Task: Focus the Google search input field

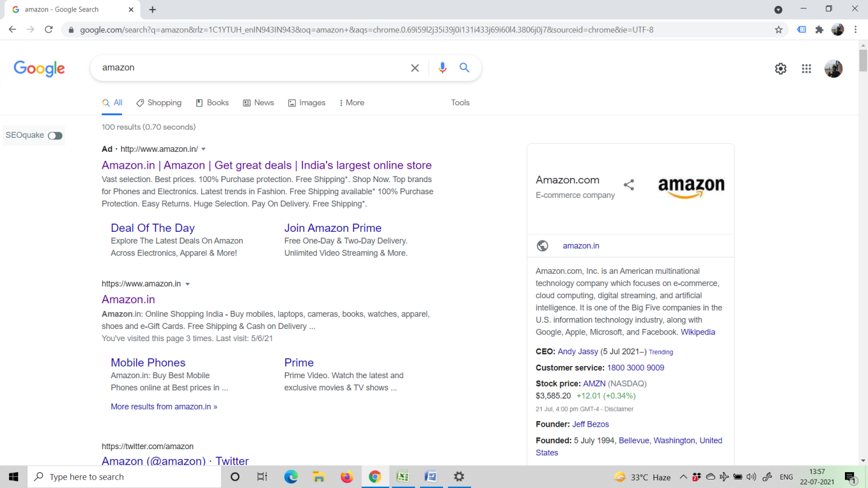Action: click(252, 68)
